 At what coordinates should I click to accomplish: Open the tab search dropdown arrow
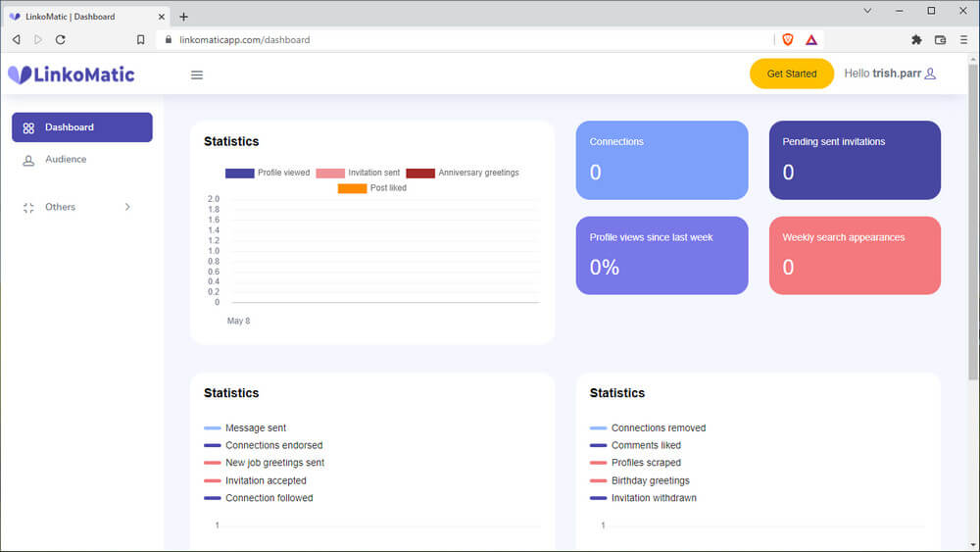pos(867,11)
